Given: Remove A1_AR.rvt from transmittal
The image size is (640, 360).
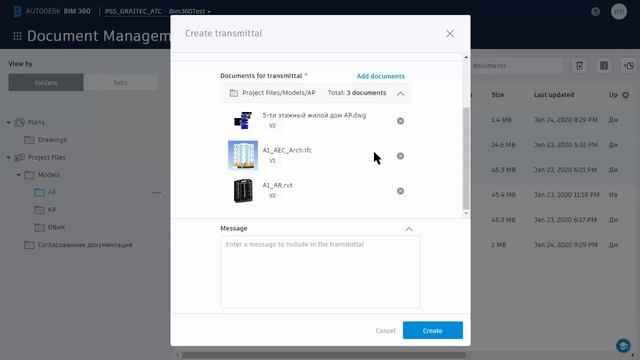Looking at the screenshot, I should pyautogui.click(x=400, y=191).
